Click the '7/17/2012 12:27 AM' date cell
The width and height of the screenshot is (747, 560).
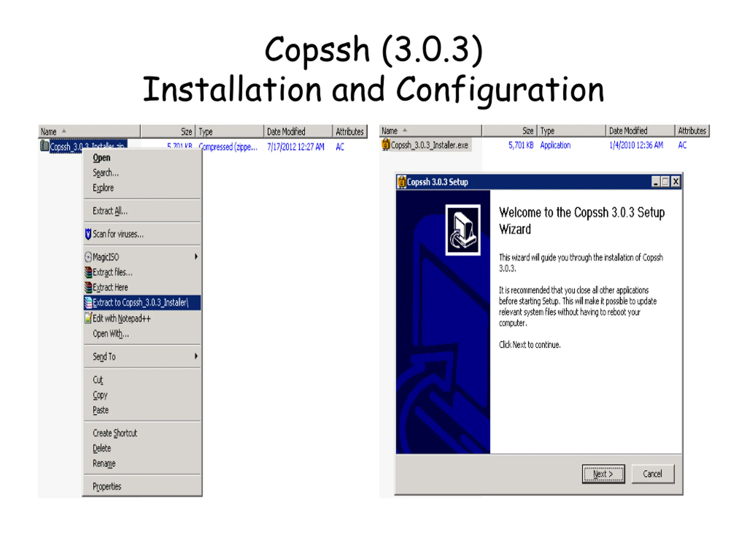pyautogui.click(x=296, y=147)
